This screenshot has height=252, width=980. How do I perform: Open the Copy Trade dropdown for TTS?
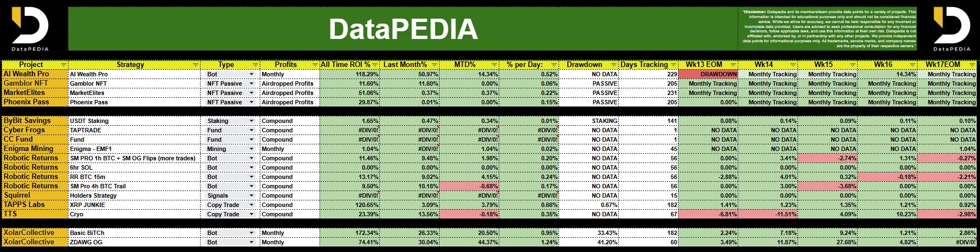click(x=252, y=214)
